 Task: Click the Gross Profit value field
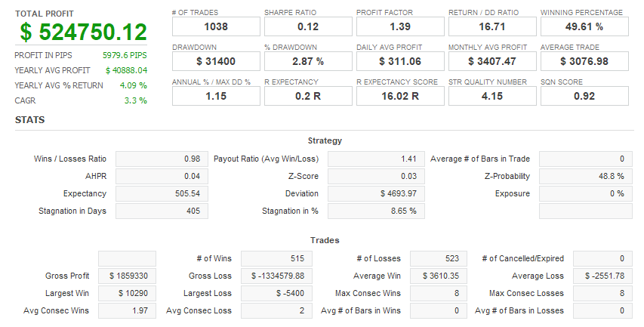tap(127, 276)
